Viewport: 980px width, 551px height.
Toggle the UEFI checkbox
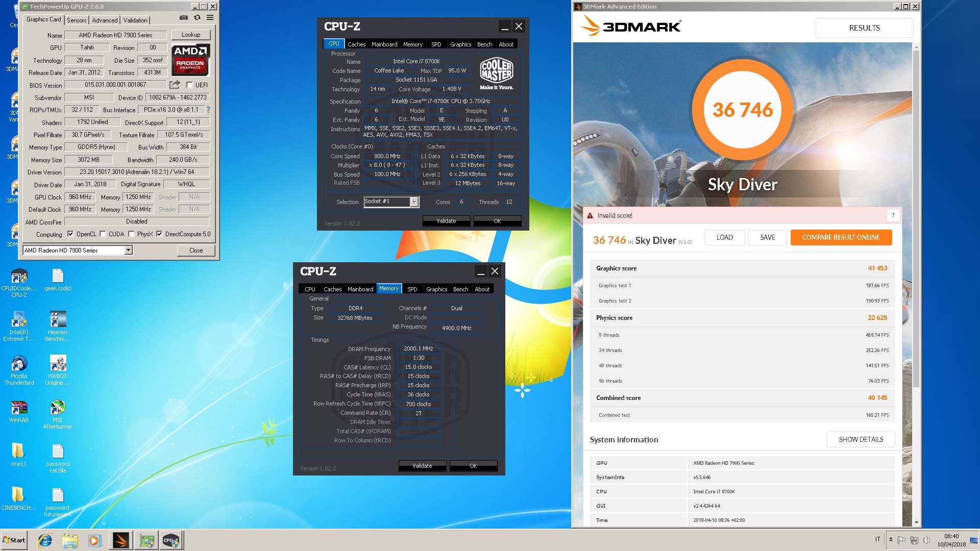pos(189,85)
